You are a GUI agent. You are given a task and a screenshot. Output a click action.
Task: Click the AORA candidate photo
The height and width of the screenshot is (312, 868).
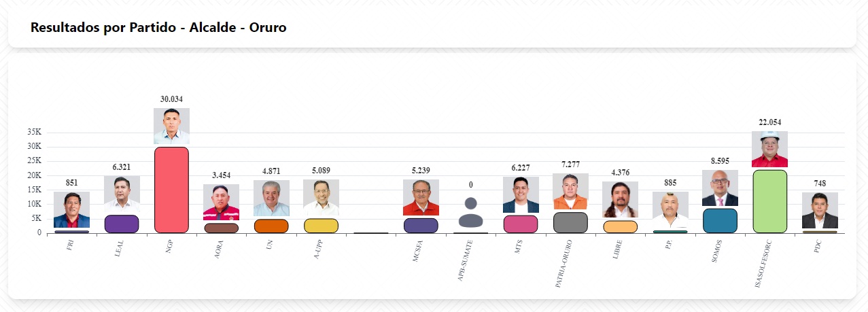coord(221,202)
